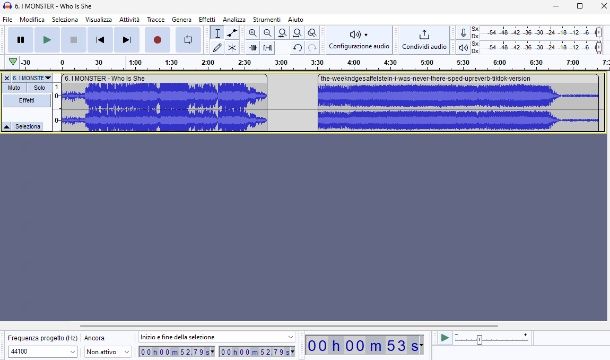Collapse the track with the up arrow
This screenshot has height=360, width=610.
coord(7,126)
